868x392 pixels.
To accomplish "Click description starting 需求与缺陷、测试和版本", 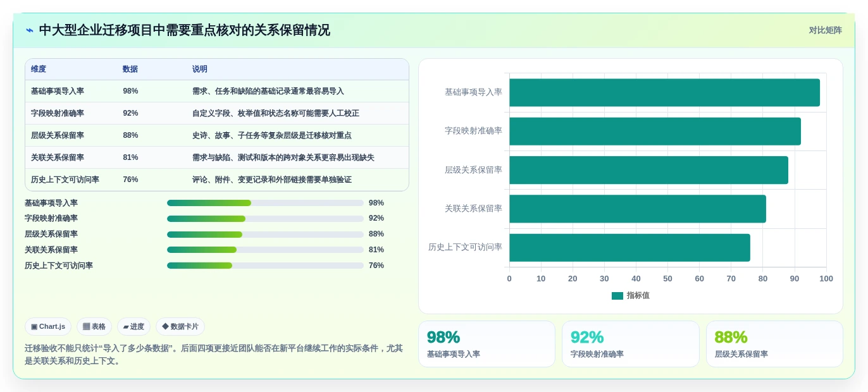I will click(283, 157).
